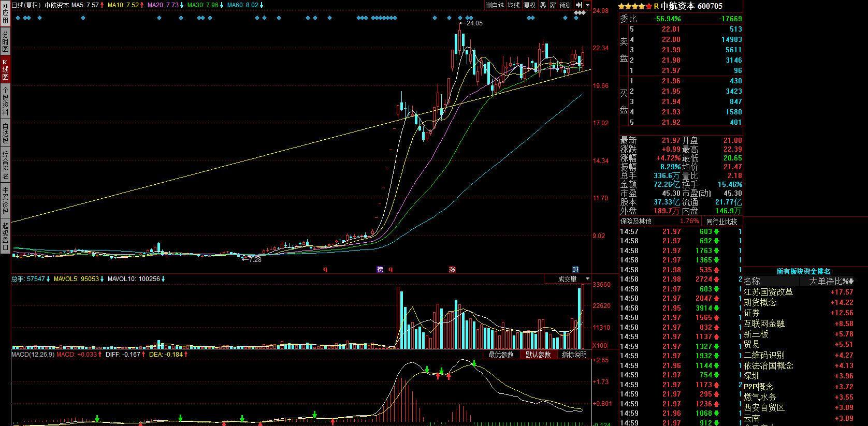Screen dimensions: 868x426
Task: Click the skip-forward icon above 应用 sidebar tab
Action: coord(5,5)
